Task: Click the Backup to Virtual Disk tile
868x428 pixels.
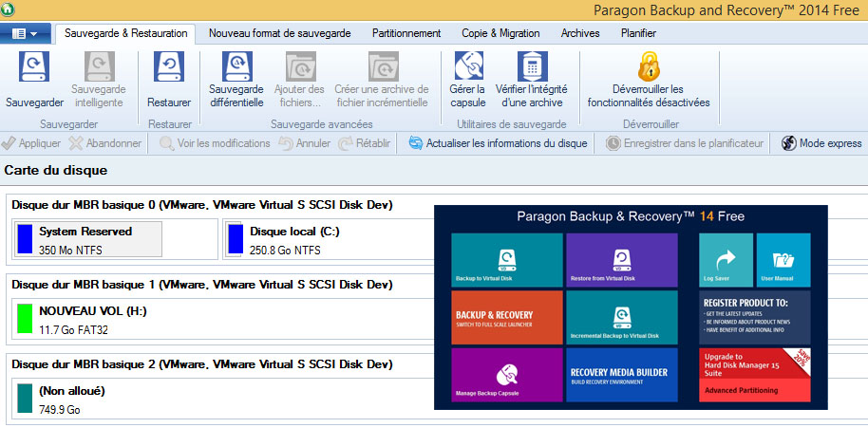Action: [507, 260]
